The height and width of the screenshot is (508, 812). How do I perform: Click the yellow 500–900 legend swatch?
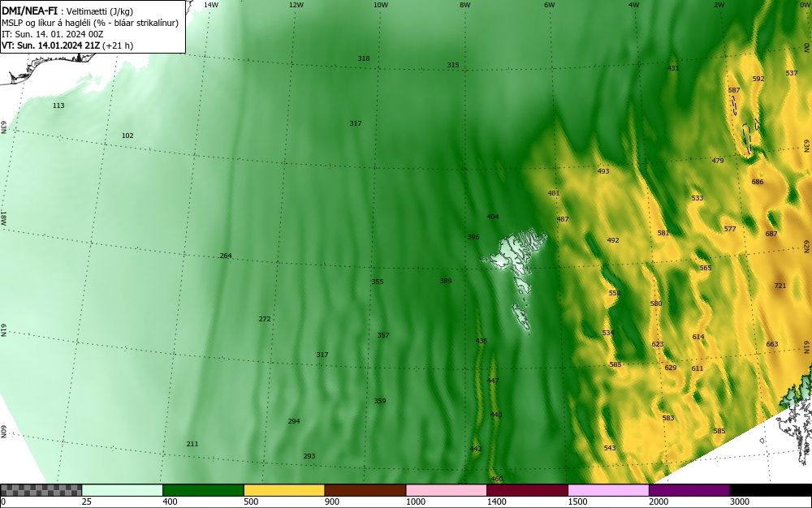coord(284,490)
